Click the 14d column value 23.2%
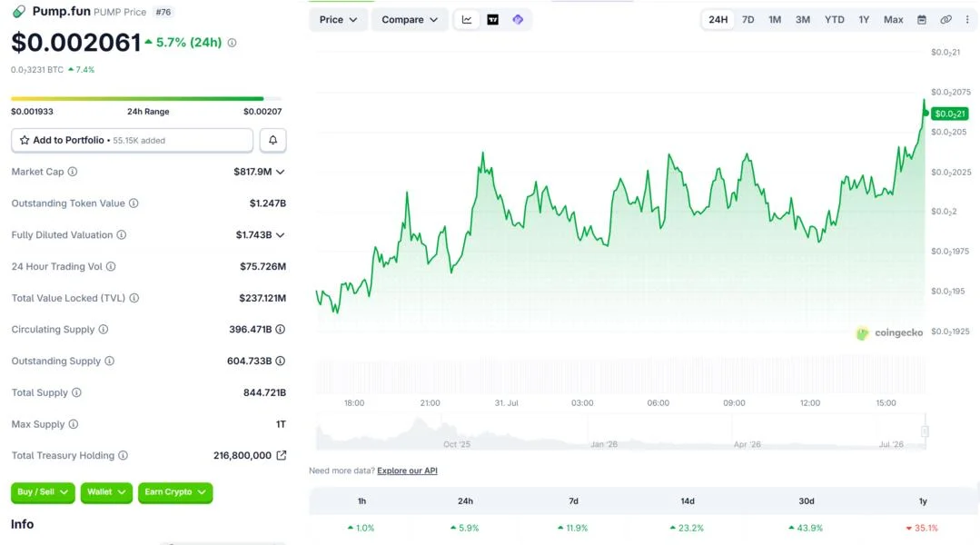This screenshot has width=980, height=545. (x=687, y=528)
